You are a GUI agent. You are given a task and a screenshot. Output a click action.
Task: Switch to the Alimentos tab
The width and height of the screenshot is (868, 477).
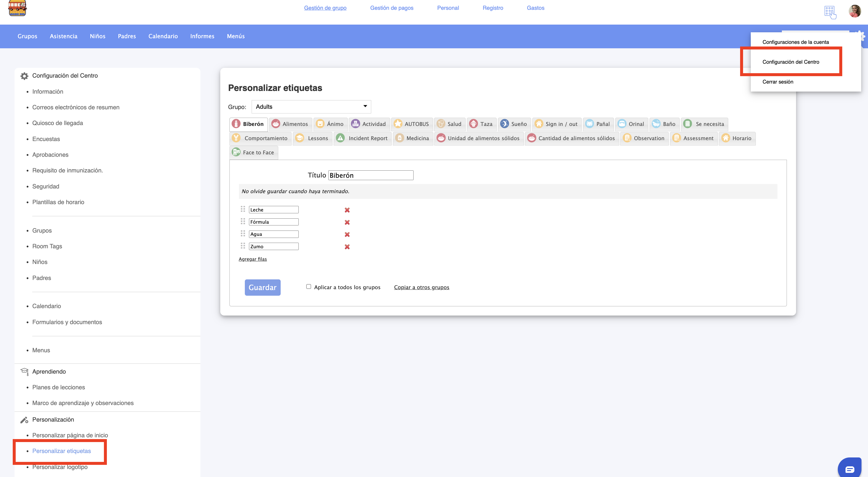290,124
